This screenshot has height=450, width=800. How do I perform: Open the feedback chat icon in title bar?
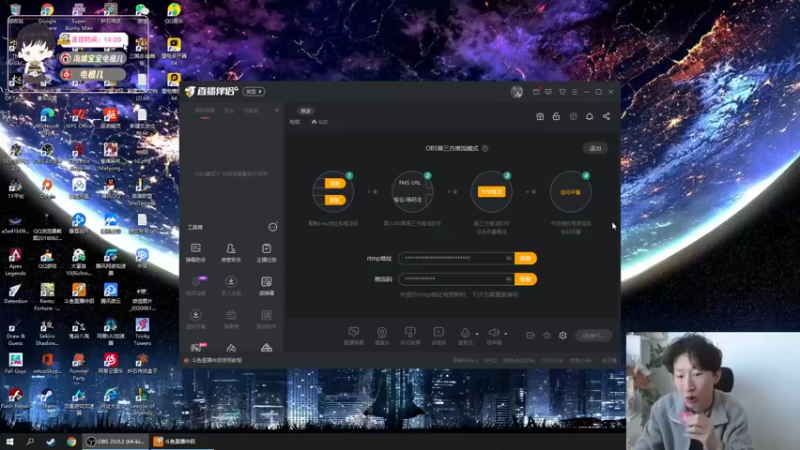coord(548,92)
